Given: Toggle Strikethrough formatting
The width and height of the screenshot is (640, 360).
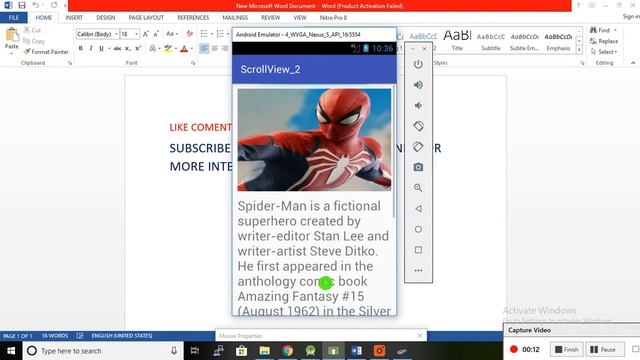Looking at the screenshot, I should click(118, 48).
